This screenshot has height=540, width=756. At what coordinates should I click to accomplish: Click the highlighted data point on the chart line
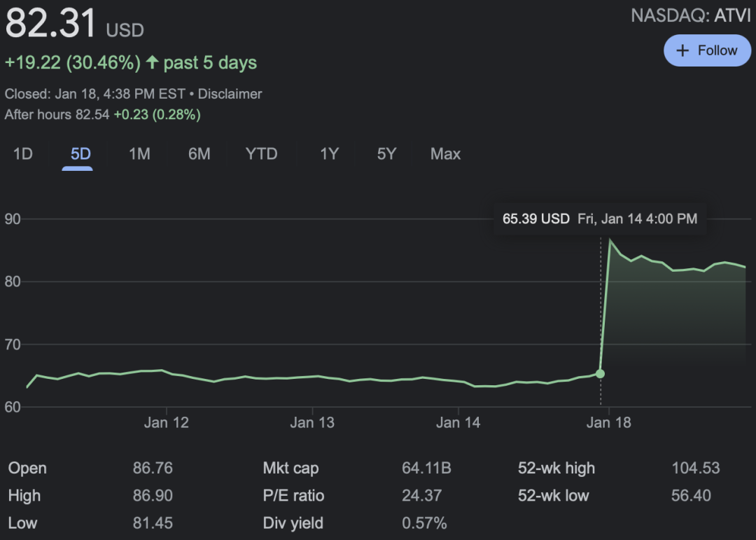point(600,373)
